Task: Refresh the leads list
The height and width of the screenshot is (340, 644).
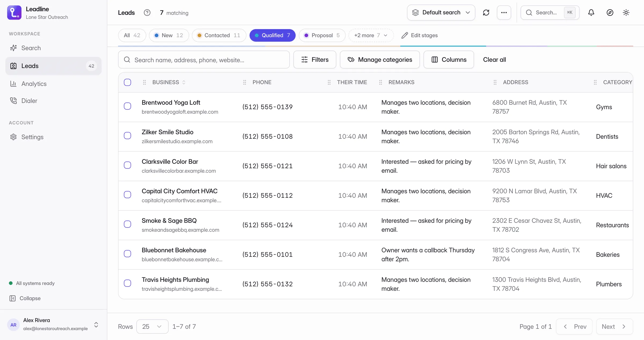Action: 486,13
